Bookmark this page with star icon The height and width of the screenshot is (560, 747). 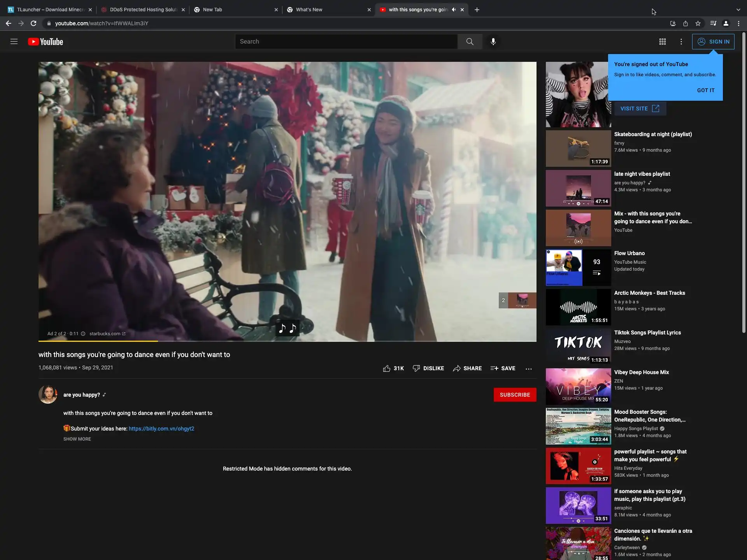[x=698, y=23]
